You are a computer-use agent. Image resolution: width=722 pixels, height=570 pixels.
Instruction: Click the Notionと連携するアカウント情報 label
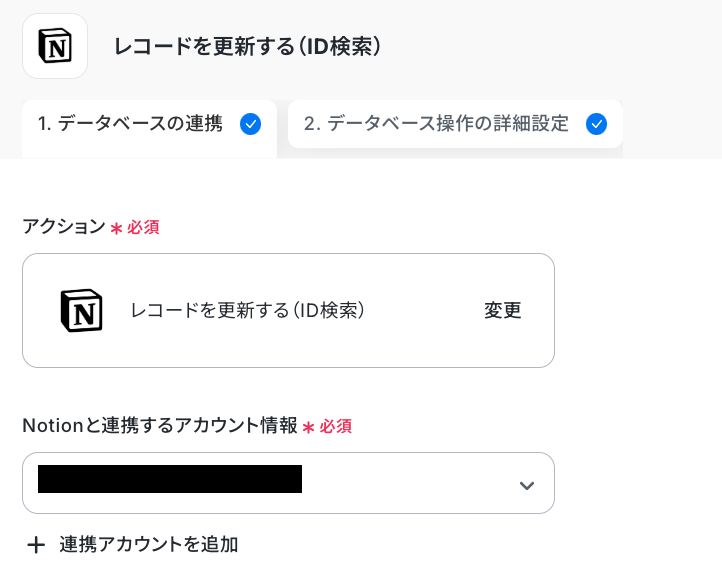160,426
